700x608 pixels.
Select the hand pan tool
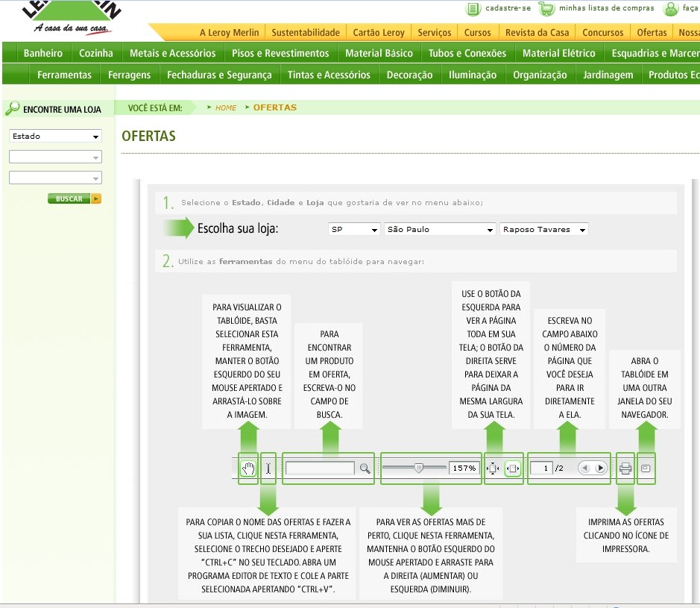[x=248, y=468]
